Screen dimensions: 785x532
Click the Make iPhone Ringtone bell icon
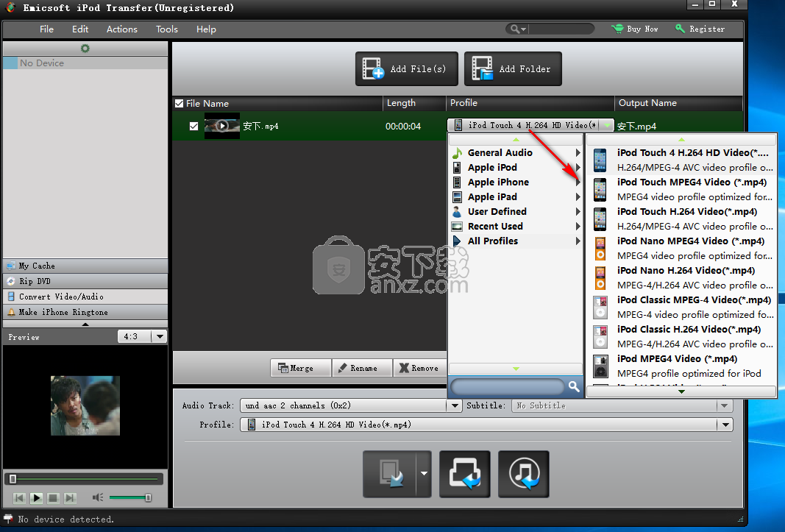pyautogui.click(x=11, y=312)
